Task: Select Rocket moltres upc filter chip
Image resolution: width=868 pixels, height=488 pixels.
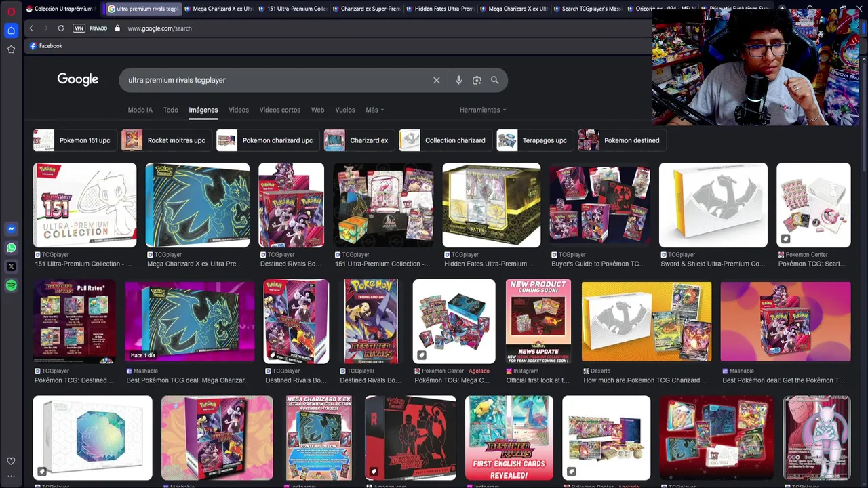Action: tap(166, 140)
